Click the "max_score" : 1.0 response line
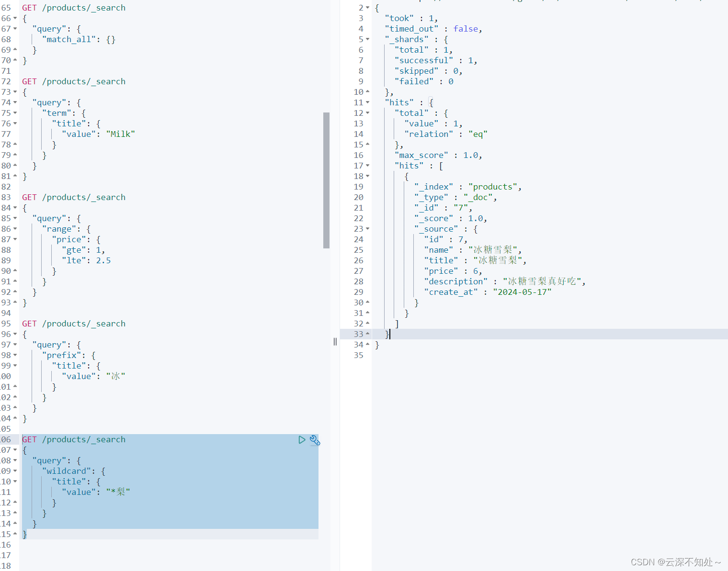 [x=438, y=155]
